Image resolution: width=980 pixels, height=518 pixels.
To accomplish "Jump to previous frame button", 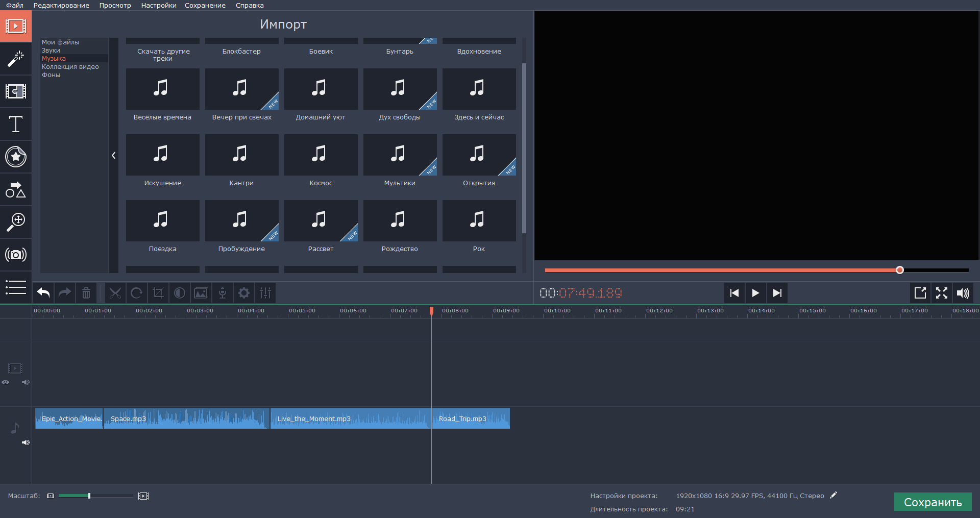I will pos(734,293).
